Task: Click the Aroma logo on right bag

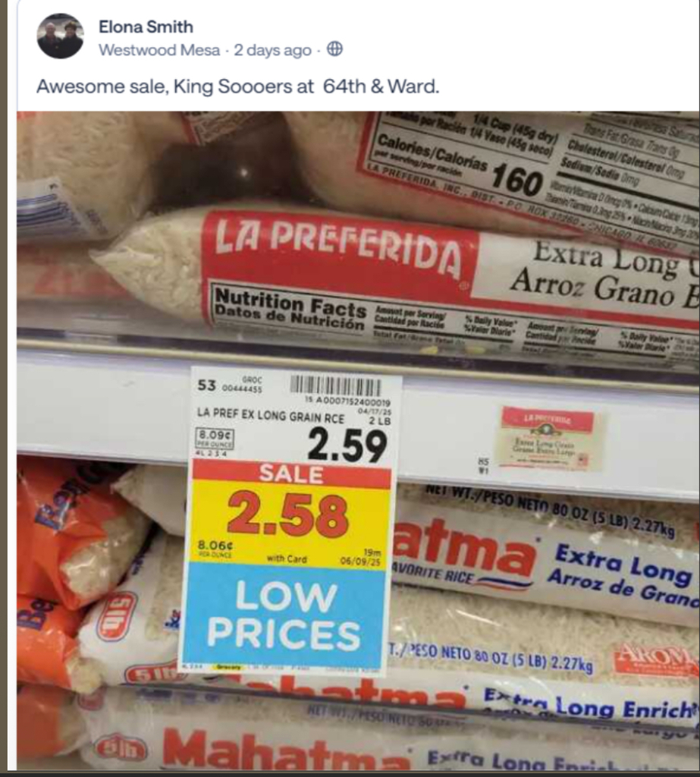Action: click(x=656, y=659)
